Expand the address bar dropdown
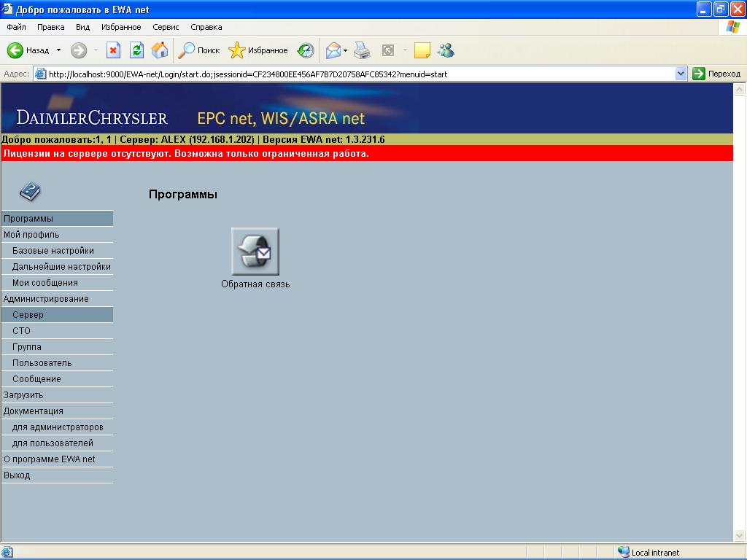Screen dimensions: 747x560 [681, 74]
